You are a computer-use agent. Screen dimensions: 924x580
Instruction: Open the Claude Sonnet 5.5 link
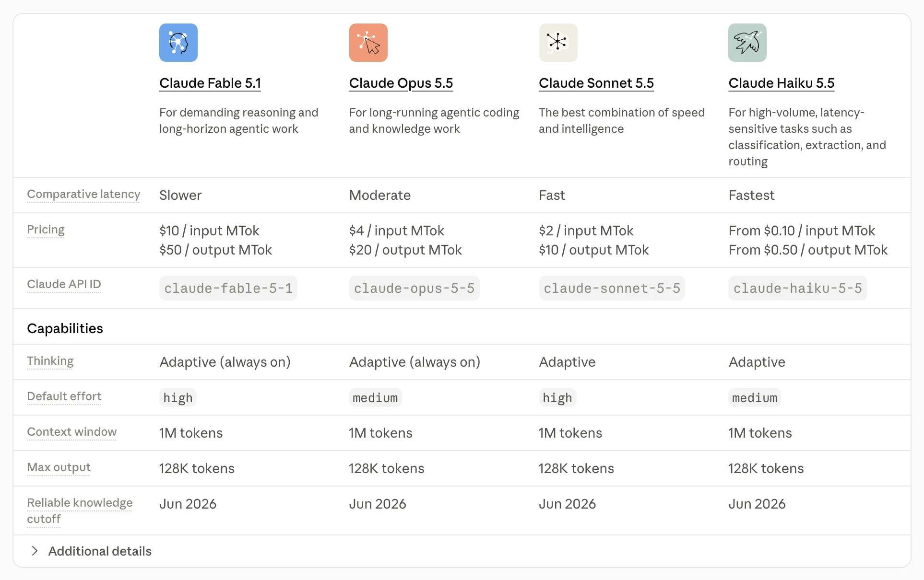596,83
